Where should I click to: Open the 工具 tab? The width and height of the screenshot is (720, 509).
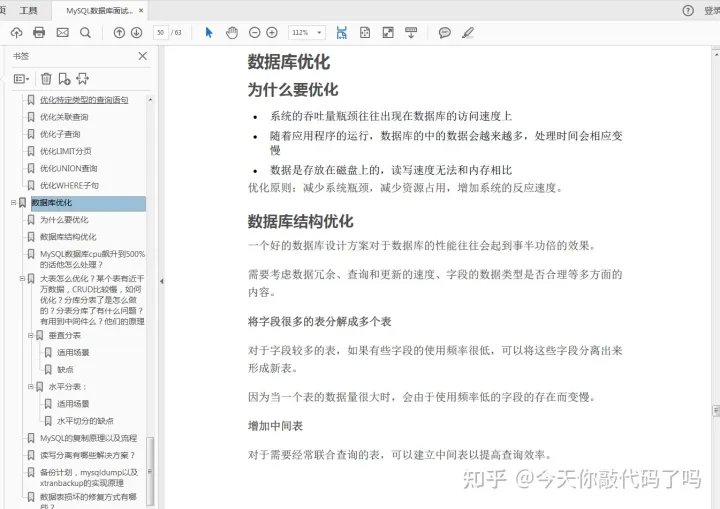coord(28,11)
